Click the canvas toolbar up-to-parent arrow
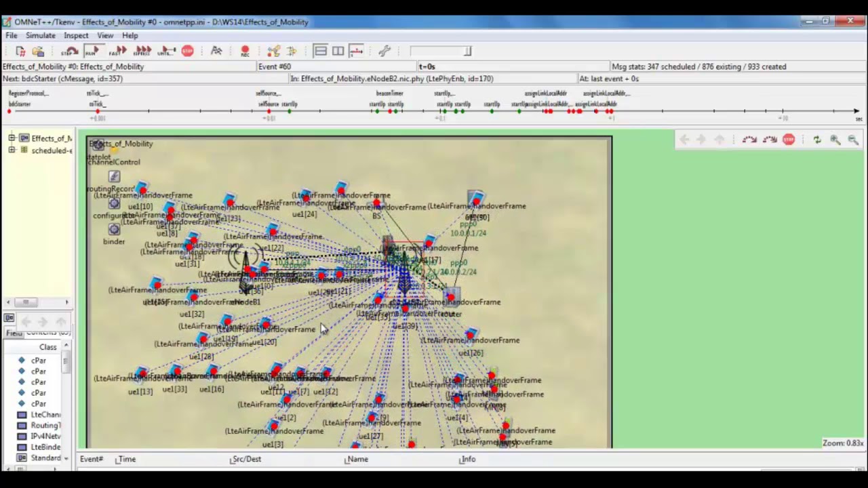Screen dimensions: 868x488 [x=719, y=140]
